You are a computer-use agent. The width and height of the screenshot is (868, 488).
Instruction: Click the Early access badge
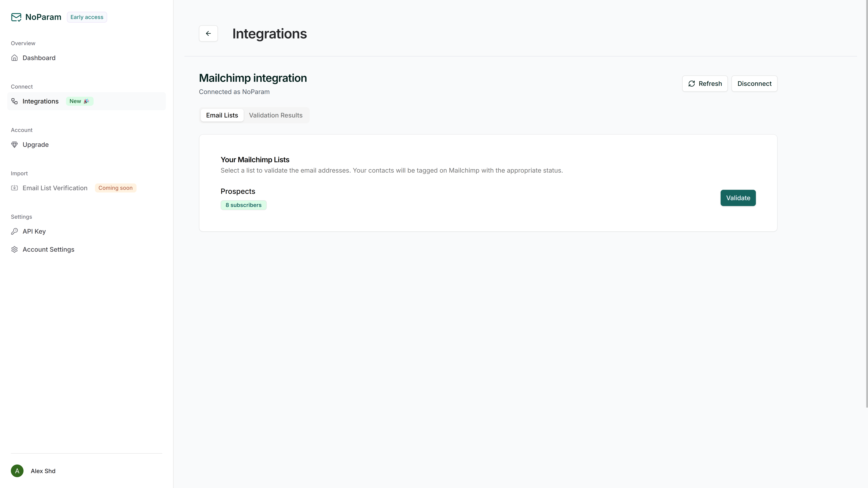pyautogui.click(x=87, y=17)
